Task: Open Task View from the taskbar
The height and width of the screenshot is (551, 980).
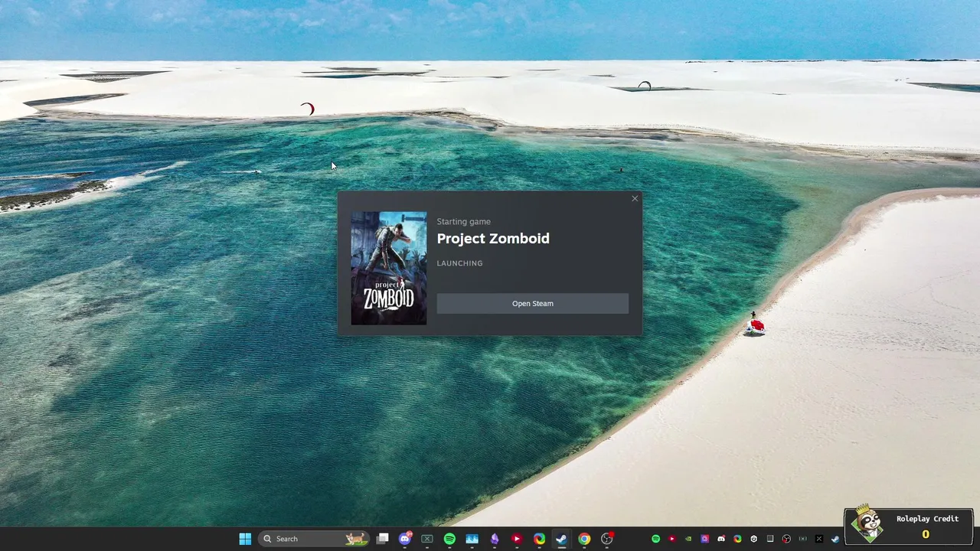Action: (383, 539)
